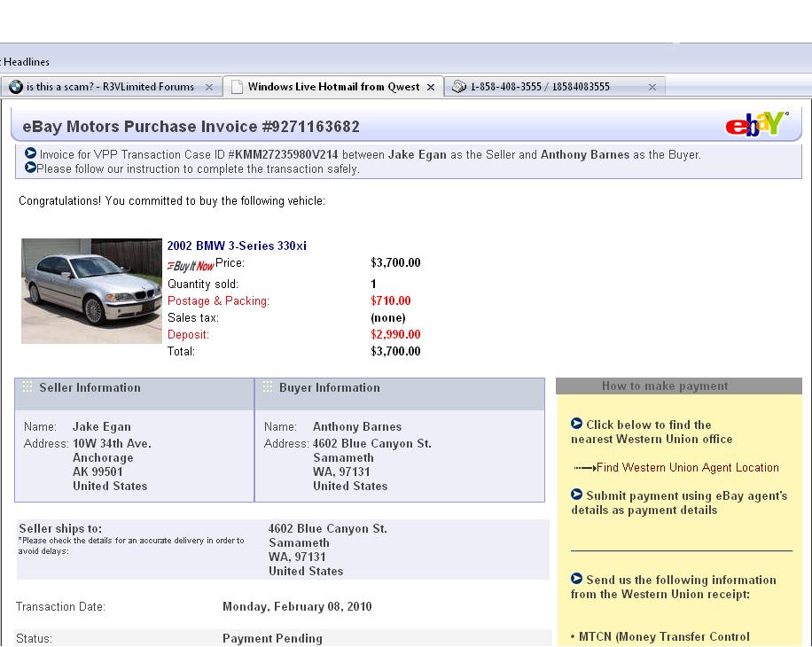The image size is (812, 647).
Task: Click the 'Congratulations! You committed to buy' line
Action: tap(172, 201)
